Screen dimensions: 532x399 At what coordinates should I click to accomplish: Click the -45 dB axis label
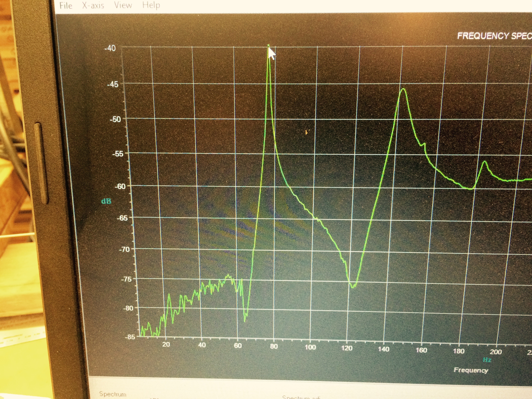click(x=113, y=84)
